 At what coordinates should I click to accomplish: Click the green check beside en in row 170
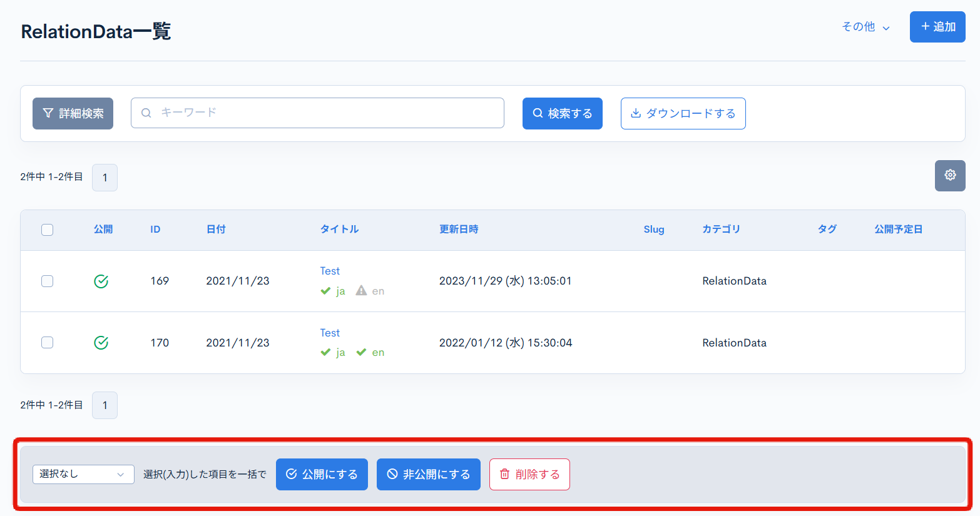point(361,353)
